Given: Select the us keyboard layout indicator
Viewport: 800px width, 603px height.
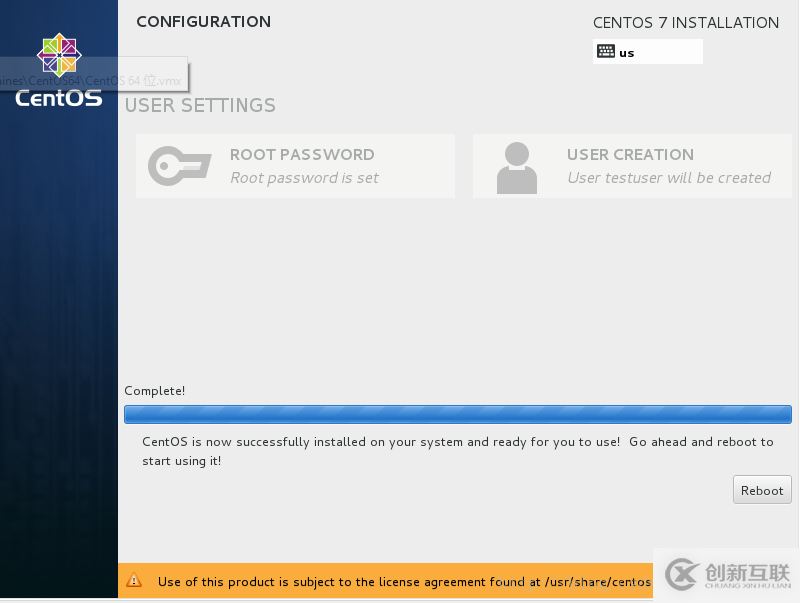Looking at the screenshot, I should point(627,53).
